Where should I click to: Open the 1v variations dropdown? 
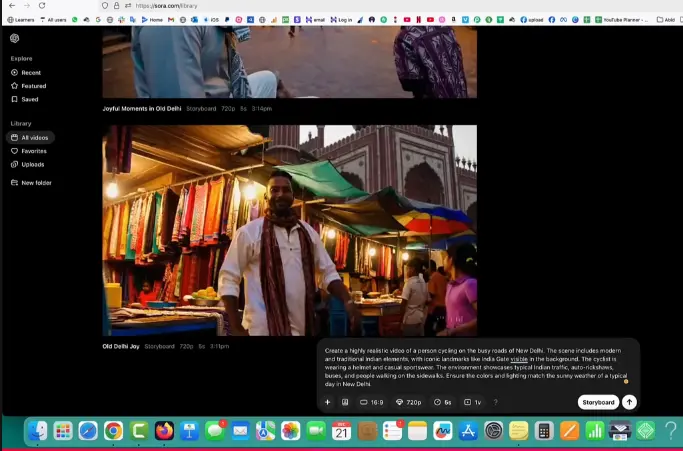tap(473, 402)
